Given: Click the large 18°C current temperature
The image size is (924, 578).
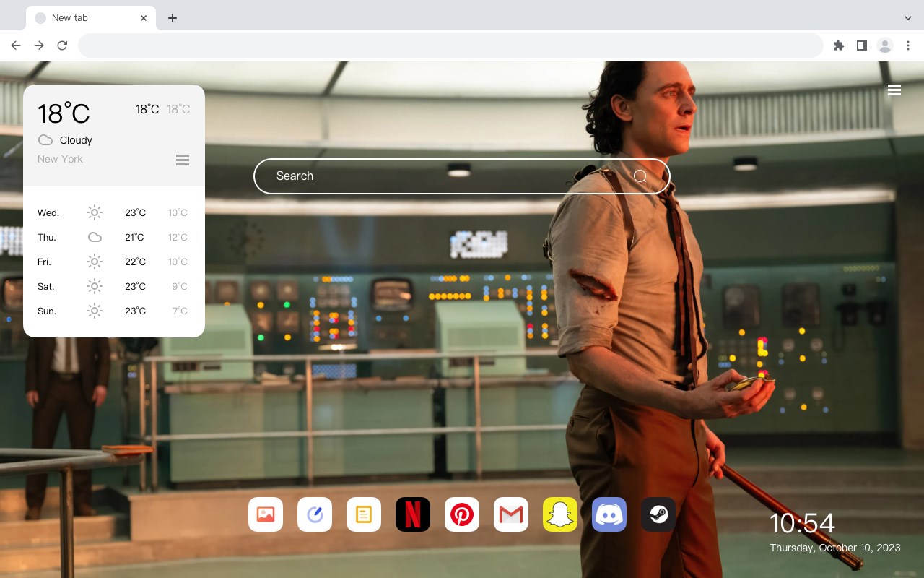Looking at the screenshot, I should (64, 113).
